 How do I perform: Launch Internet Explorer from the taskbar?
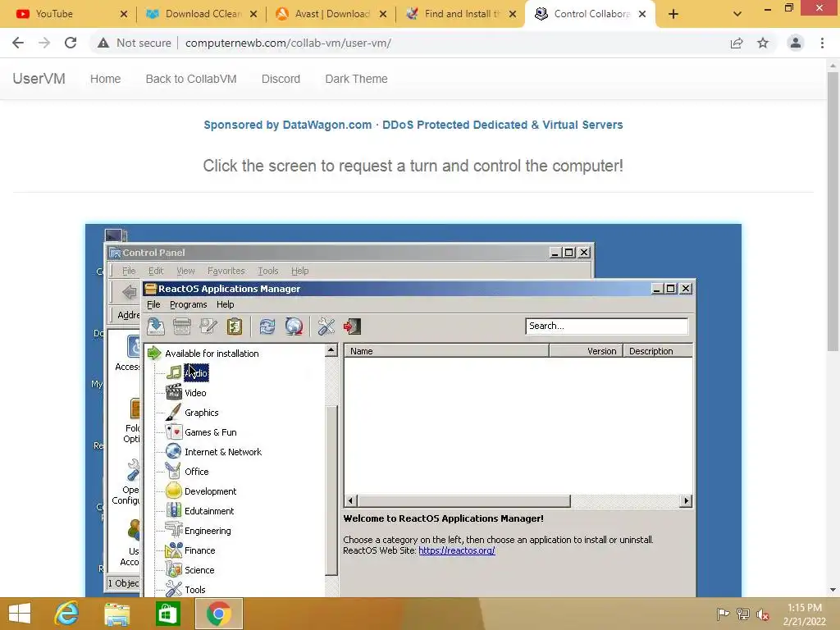pyautogui.click(x=67, y=614)
